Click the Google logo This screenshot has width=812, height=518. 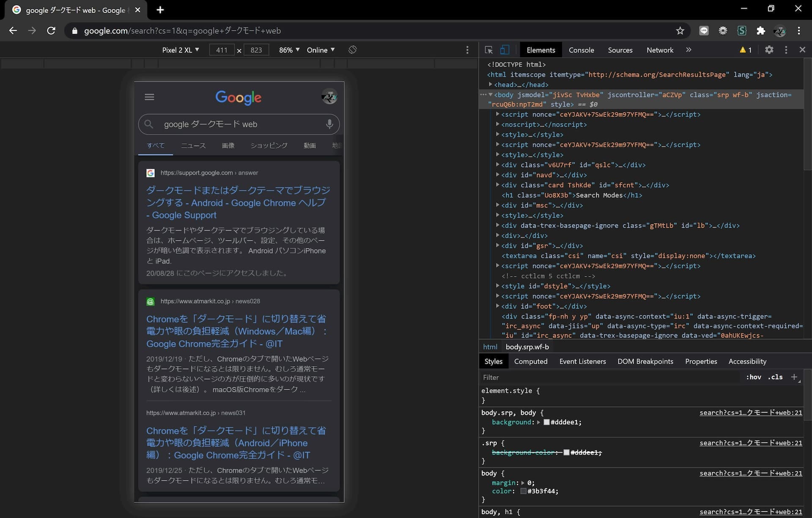[x=238, y=98]
